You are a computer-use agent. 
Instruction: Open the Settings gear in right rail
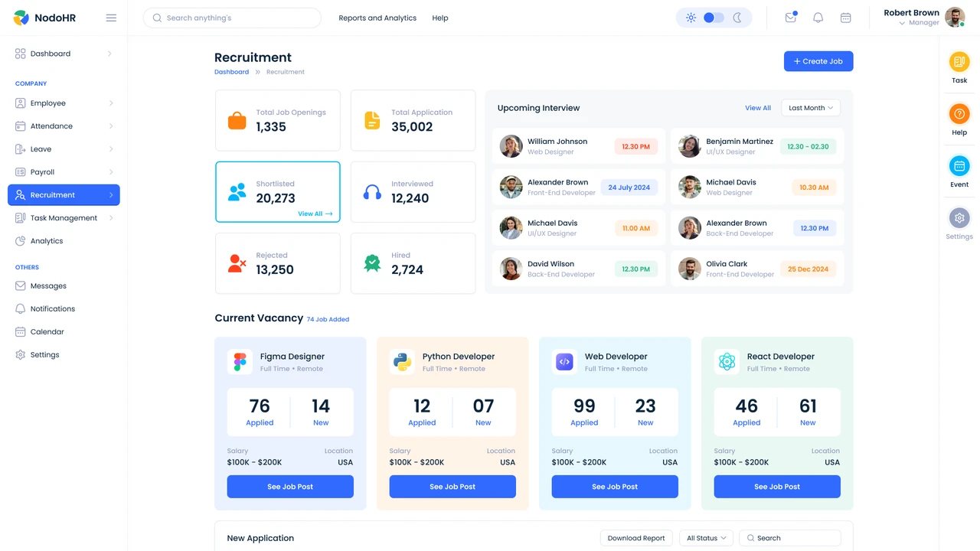[x=959, y=218]
